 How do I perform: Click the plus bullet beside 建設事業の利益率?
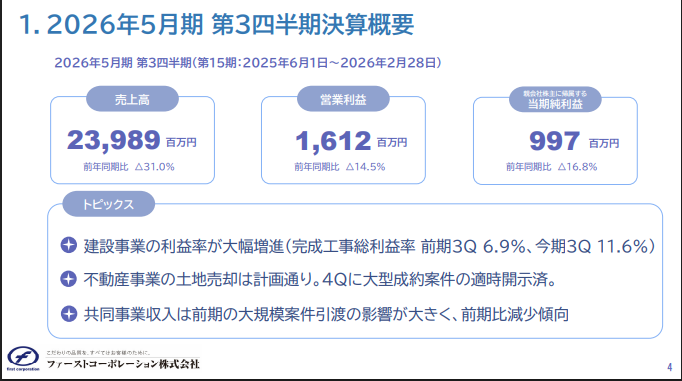(x=69, y=245)
